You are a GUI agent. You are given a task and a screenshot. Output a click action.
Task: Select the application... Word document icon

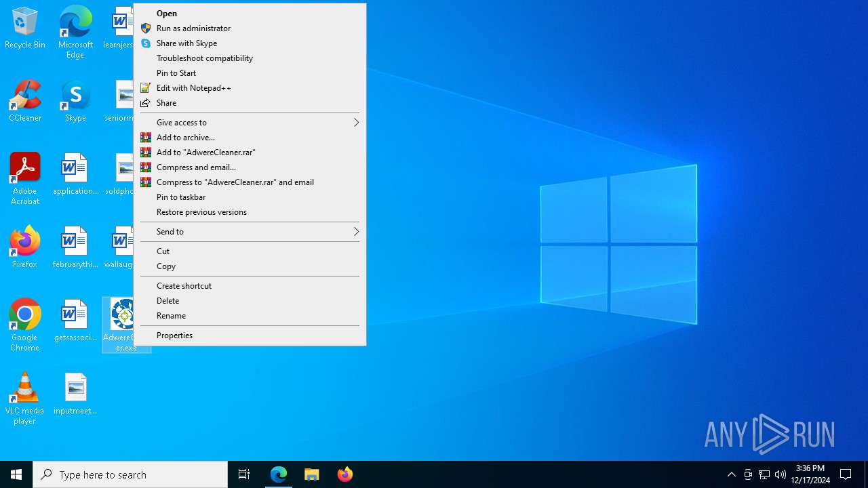tap(75, 175)
